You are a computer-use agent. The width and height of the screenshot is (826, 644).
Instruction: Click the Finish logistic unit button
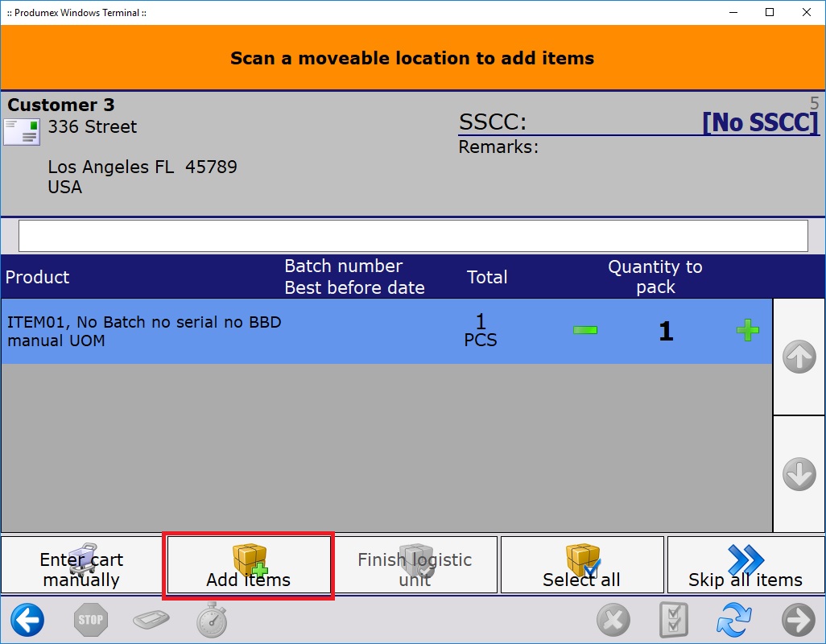415,566
